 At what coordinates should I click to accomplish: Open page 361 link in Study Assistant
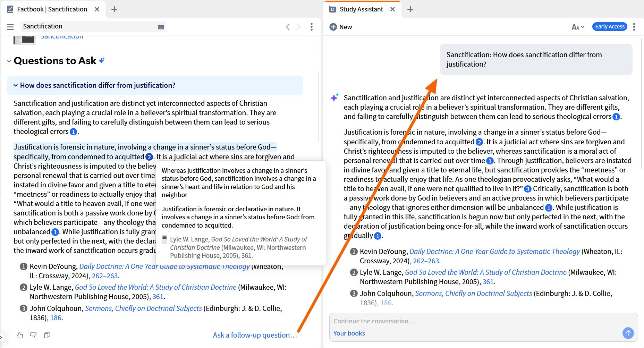pos(488,282)
